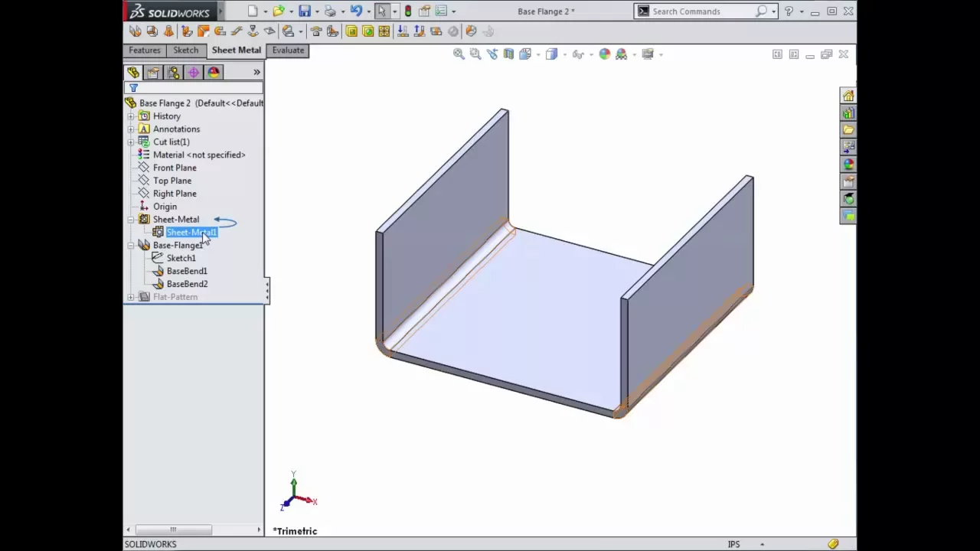Select Sketch1 under Base-Flange1
980x551 pixels.
181,258
